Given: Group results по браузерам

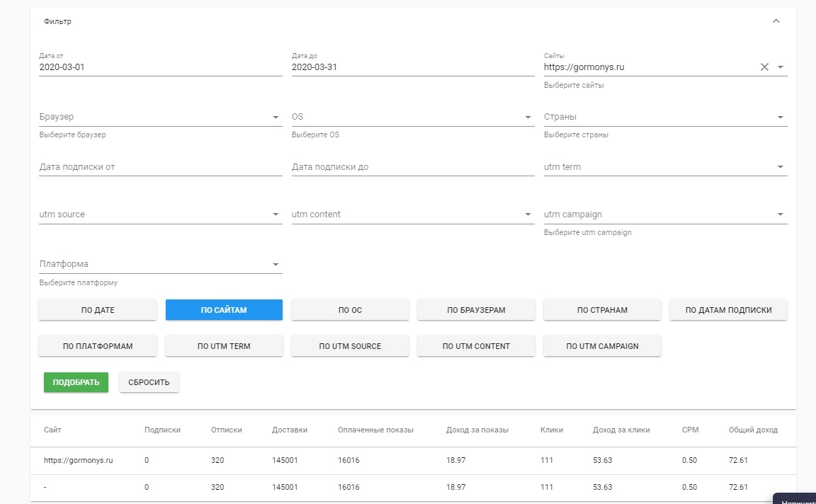Looking at the screenshot, I should click(x=476, y=310).
